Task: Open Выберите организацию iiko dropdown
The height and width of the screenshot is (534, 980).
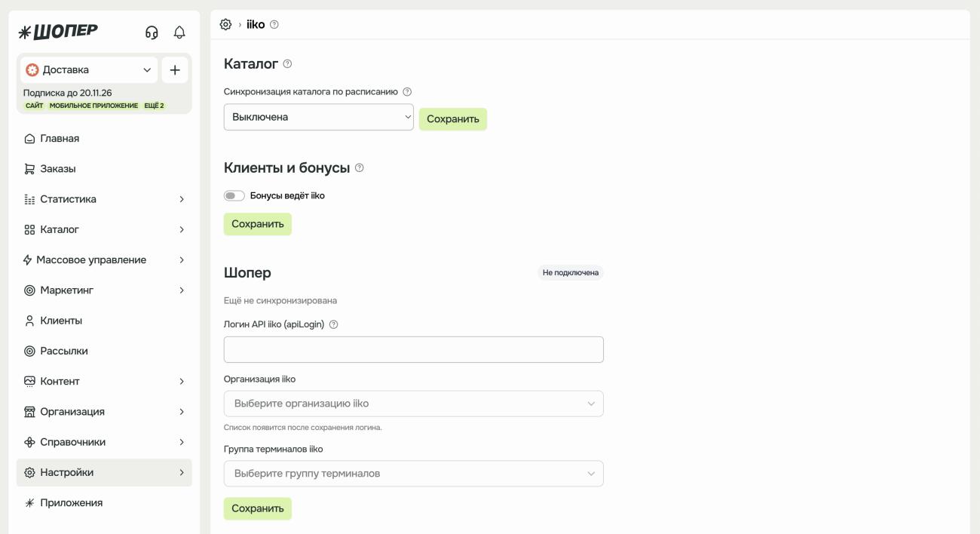Action: 414,404
